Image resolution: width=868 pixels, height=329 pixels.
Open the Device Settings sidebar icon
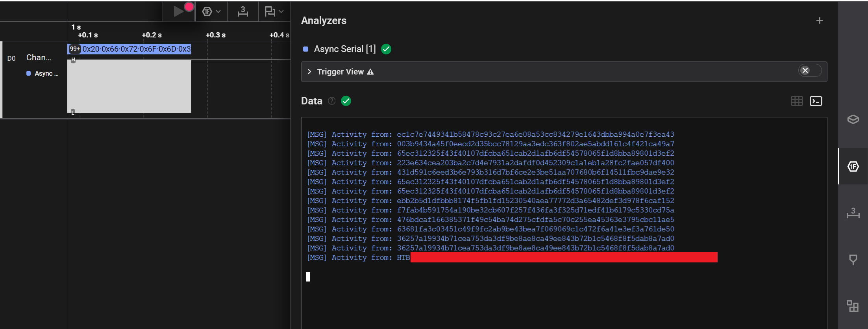[x=853, y=119]
